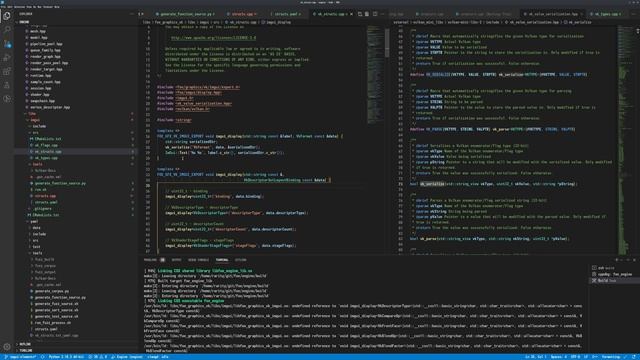Switch to the structs.yaml tab

point(286,14)
